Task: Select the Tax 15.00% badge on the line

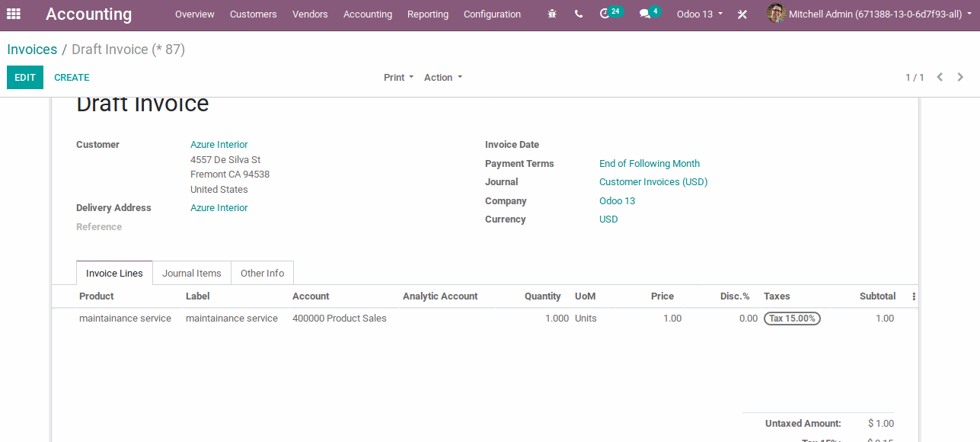Action: coord(792,319)
